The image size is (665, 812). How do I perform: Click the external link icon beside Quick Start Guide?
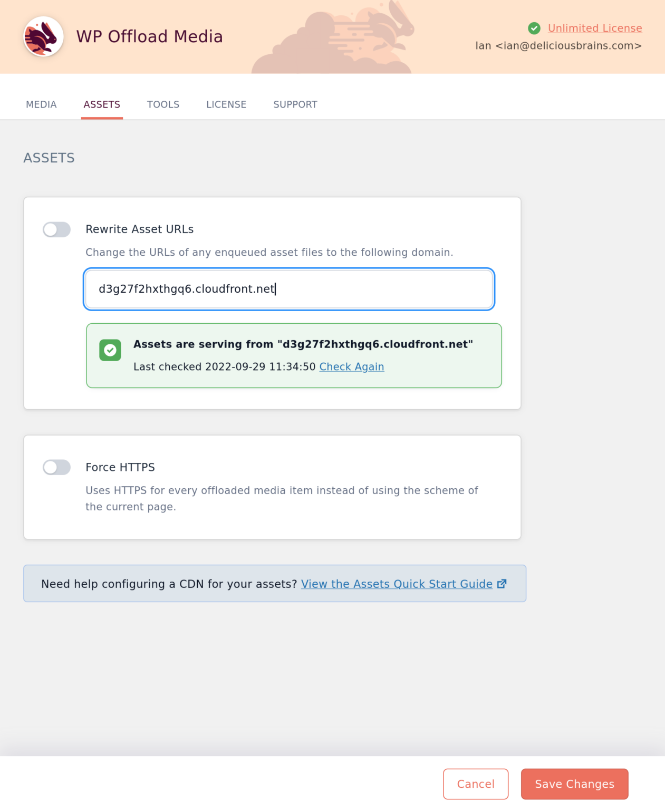(502, 584)
